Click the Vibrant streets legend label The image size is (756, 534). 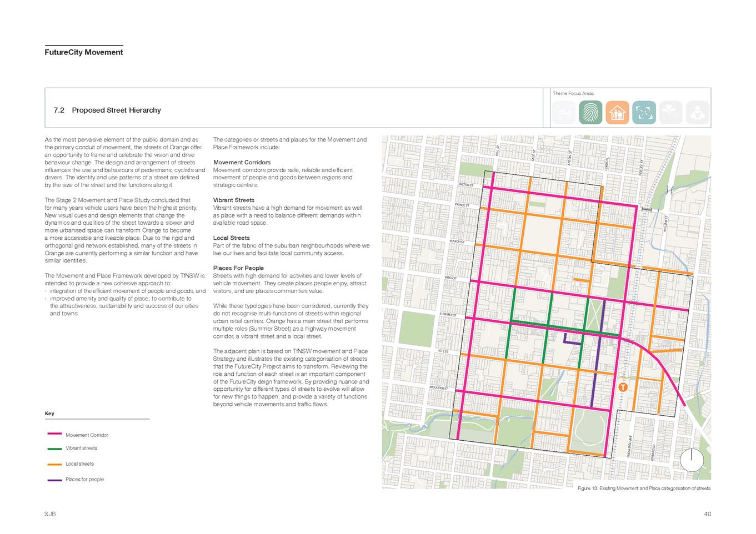coord(81,448)
